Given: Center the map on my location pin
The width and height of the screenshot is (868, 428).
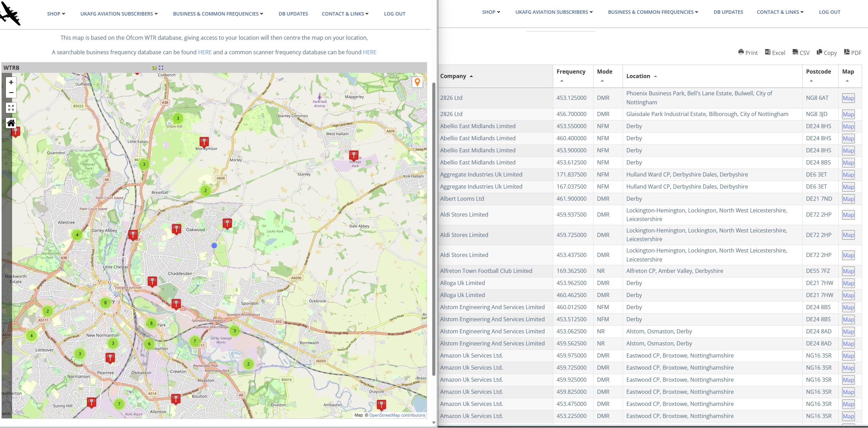Looking at the screenshot, I should [417, 82].
